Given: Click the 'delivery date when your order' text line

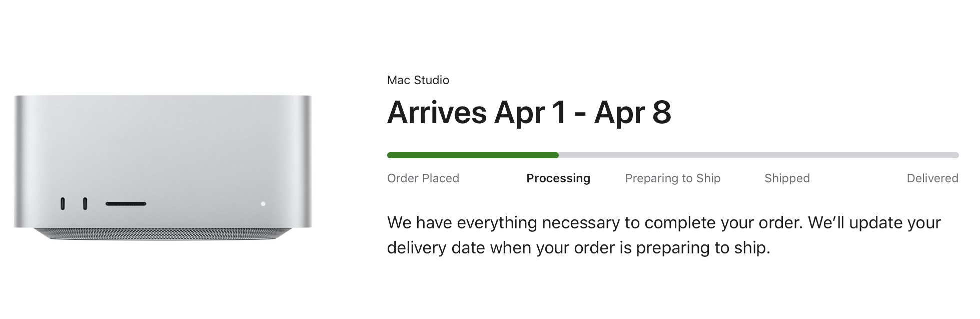Looking at the screenshot, I should click(x=578, y=247).
